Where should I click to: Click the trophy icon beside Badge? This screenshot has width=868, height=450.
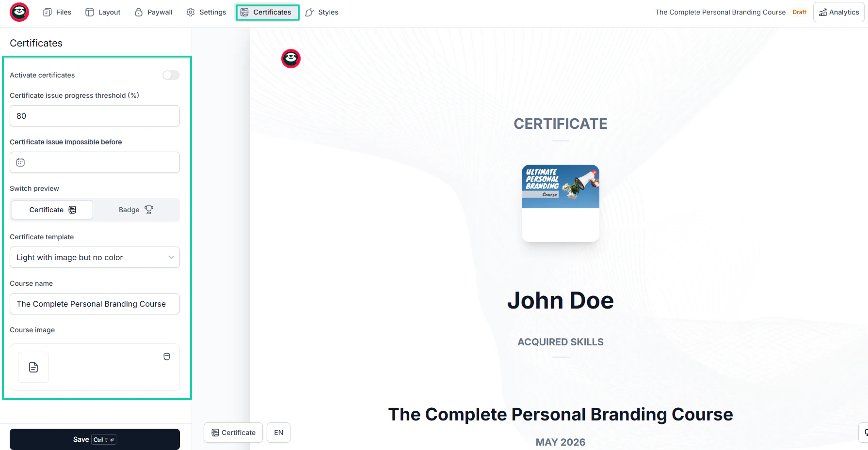pyautogui.click(x=149, y=210)
